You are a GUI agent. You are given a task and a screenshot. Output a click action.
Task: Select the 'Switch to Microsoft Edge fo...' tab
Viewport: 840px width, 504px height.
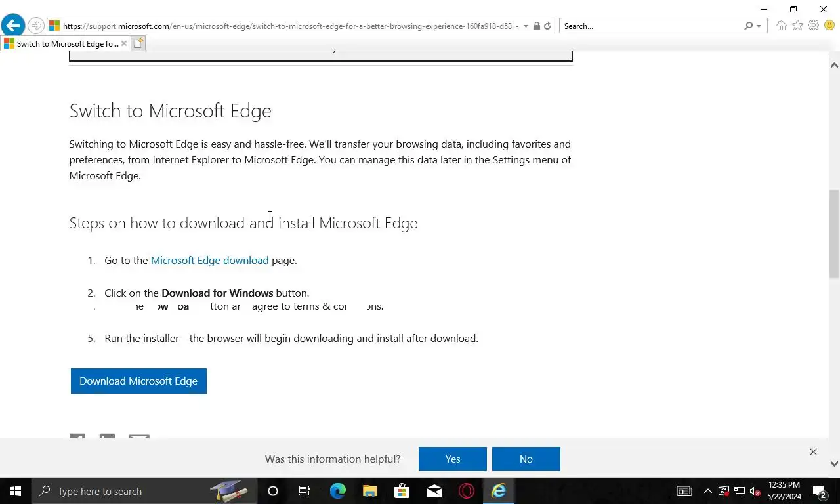coord(66,43)
